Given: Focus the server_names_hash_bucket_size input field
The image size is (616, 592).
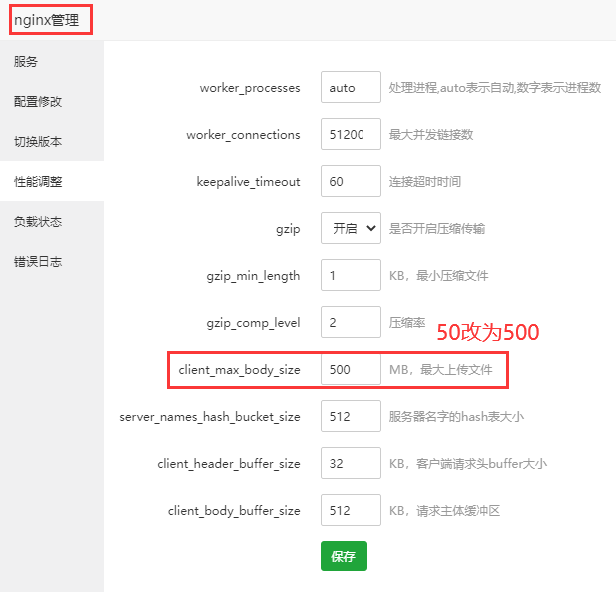Looking at the screenshot, I should (x=351, y=416).
